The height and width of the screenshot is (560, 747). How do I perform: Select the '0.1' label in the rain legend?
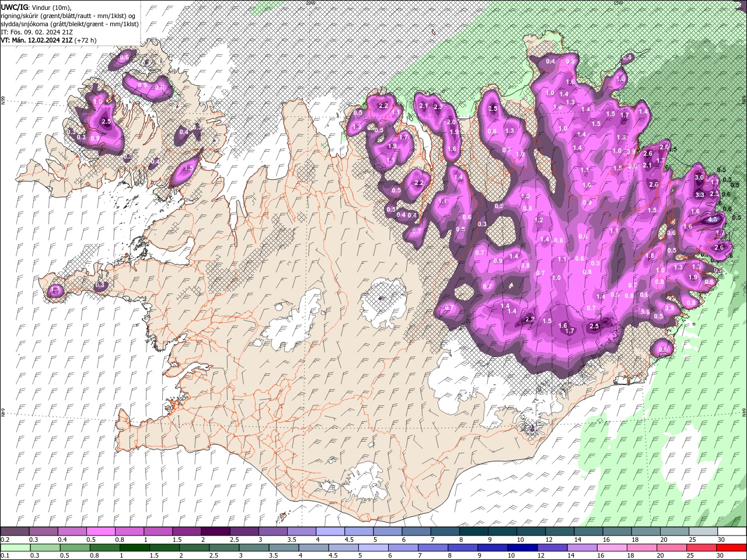5,556
